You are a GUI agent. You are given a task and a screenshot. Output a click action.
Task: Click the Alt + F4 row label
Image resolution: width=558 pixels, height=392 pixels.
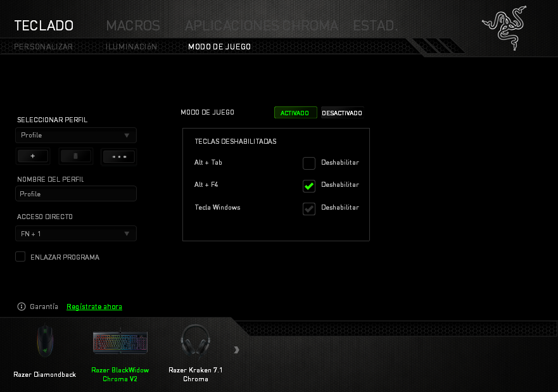coord(206,184)
